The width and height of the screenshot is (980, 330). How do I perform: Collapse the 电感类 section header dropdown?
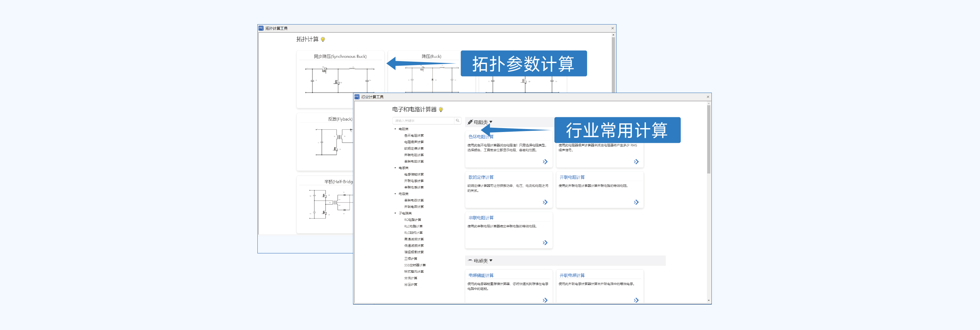coord(491,261)
